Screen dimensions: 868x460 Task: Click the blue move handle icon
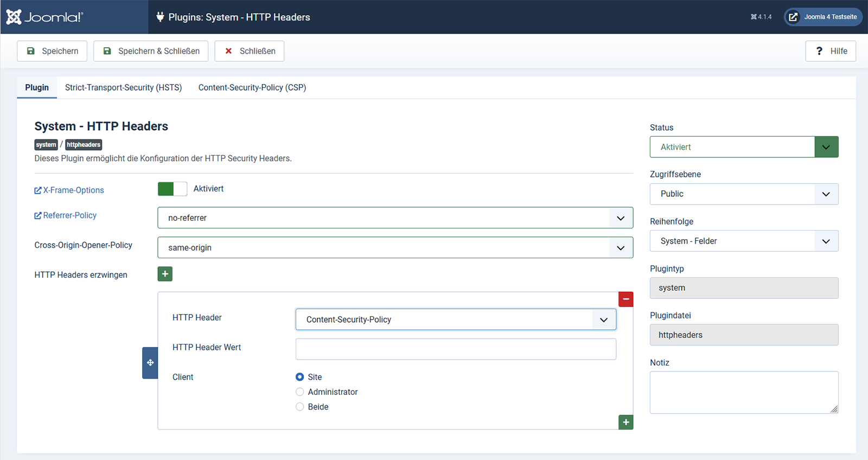[x=150, y=362]
